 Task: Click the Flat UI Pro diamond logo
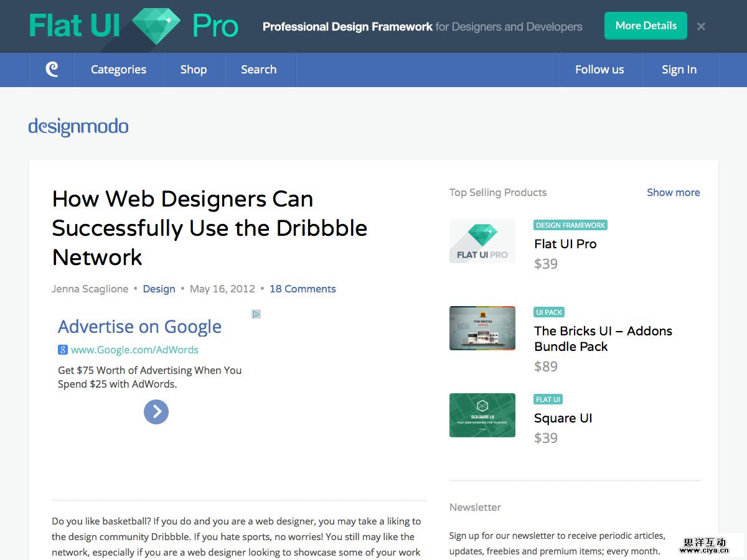point(156,26)
